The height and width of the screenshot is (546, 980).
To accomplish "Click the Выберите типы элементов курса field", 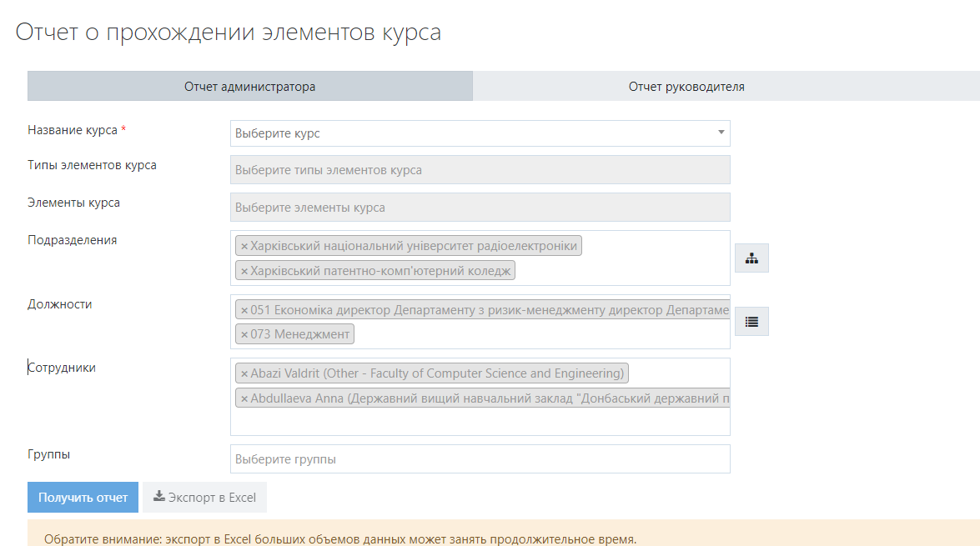I will point(480,170).
